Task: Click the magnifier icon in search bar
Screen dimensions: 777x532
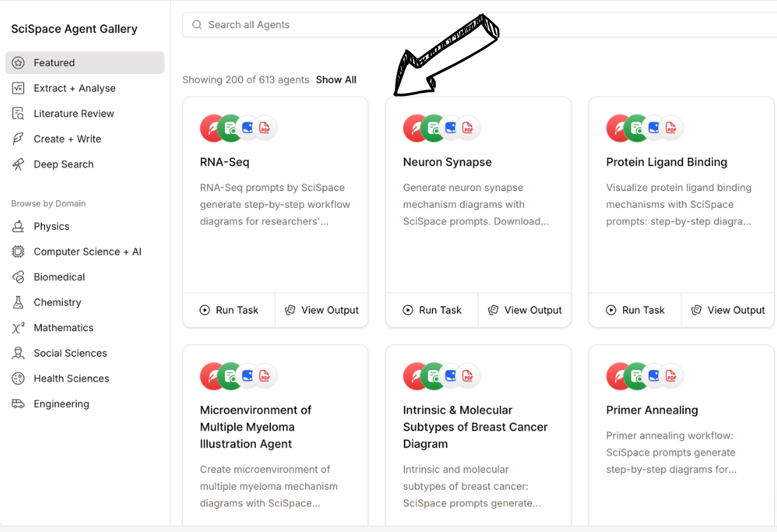Action: click(x=197, y=25)
